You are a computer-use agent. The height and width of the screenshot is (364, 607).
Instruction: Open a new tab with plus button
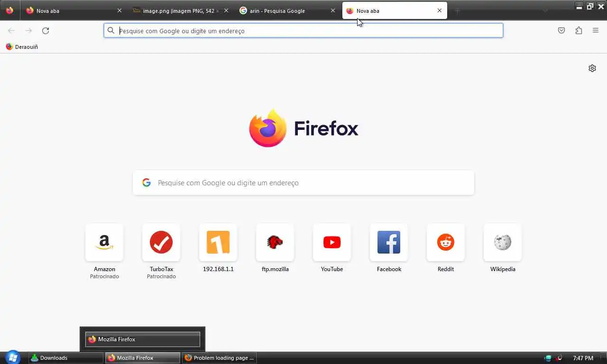click(x=458, y=10)
